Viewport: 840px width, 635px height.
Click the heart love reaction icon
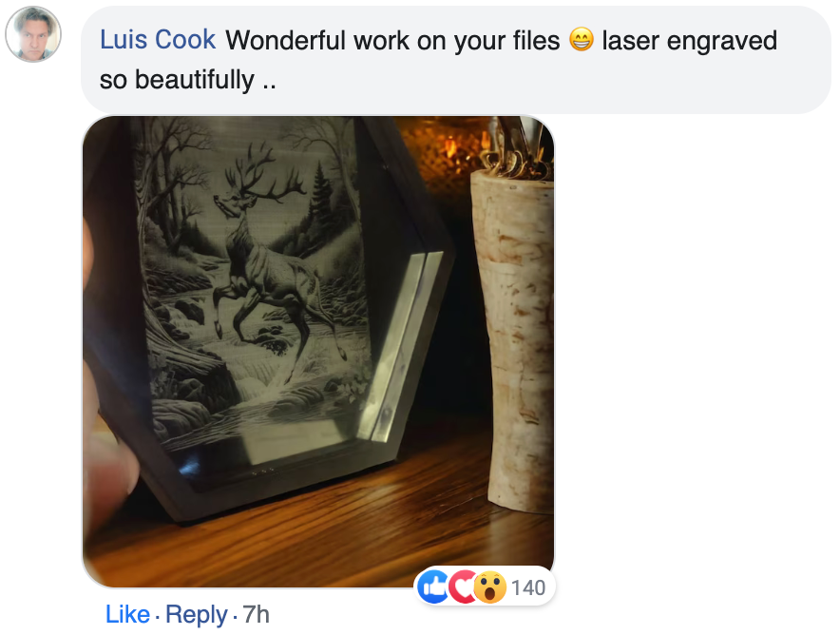[x=462, y=587]
